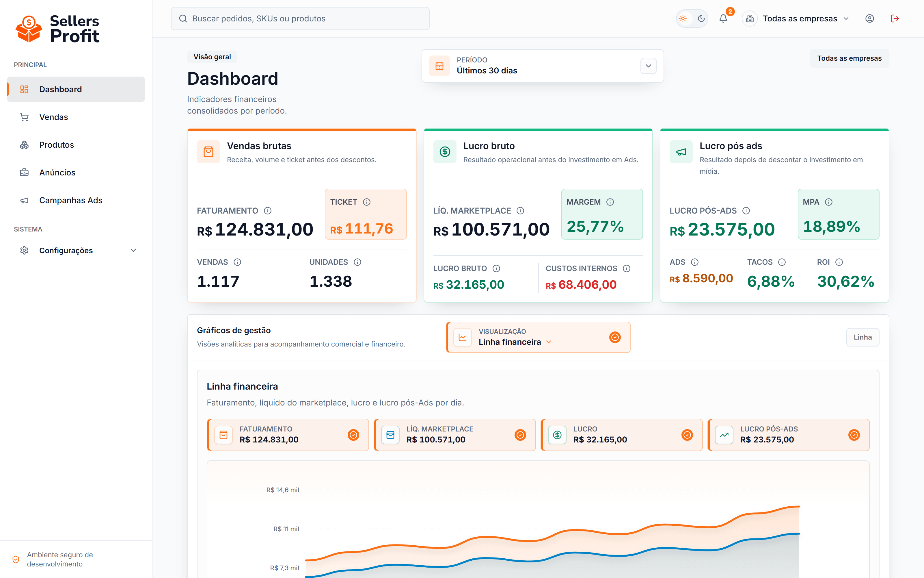Click the Linha chart type button
This screenshot has width=924, height=578.
point(862,337)
